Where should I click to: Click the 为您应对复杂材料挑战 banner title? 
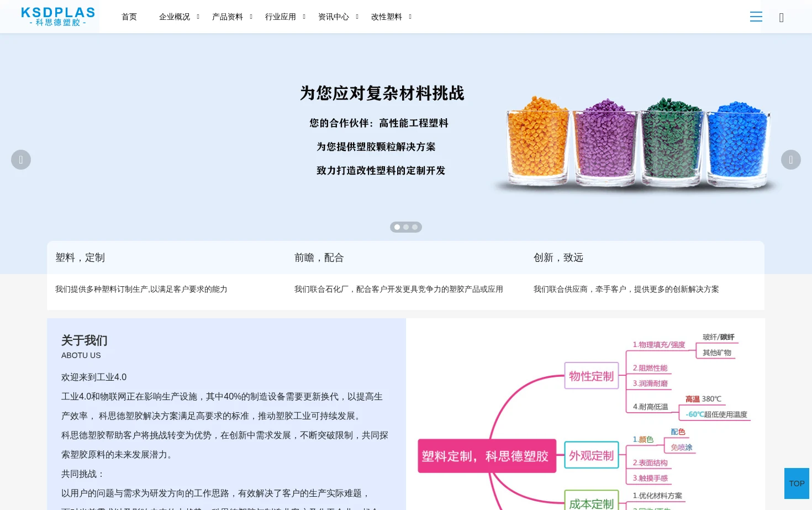coord(382,93)
